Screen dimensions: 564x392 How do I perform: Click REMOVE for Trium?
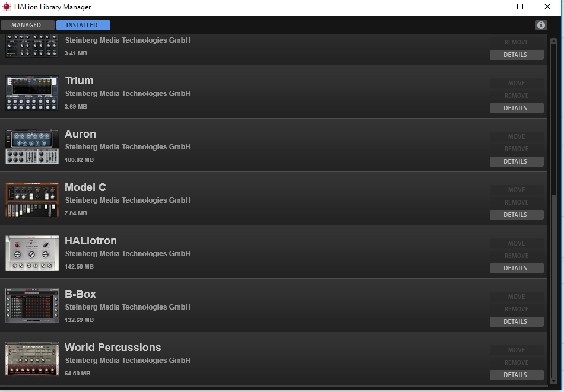coord(517,95)
